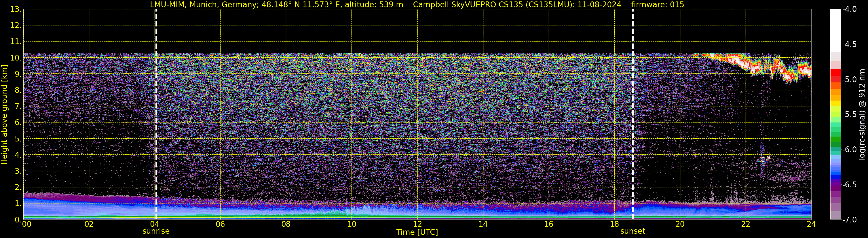Viewport: 868px width, 238px height.
Task: Click the date '11-08-2024' in the title
Action: 599,5
